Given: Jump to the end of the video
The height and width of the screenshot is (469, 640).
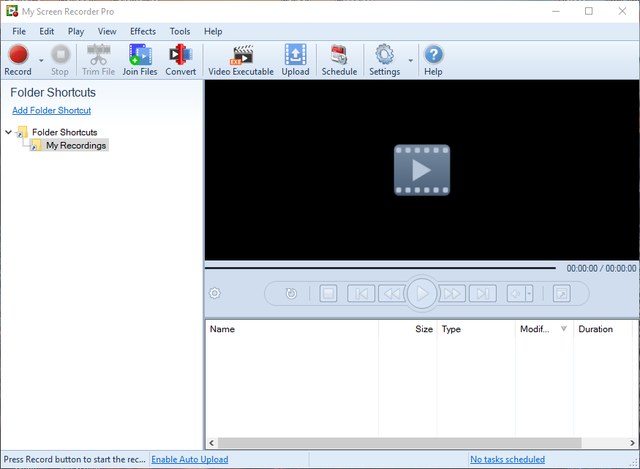Looking at the screenshot, I should coord(483,293).
